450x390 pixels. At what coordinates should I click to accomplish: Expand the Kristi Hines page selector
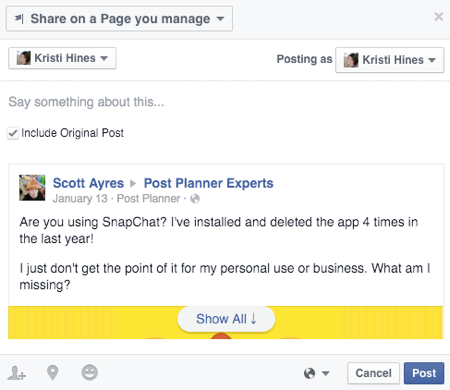pos(62,58)
